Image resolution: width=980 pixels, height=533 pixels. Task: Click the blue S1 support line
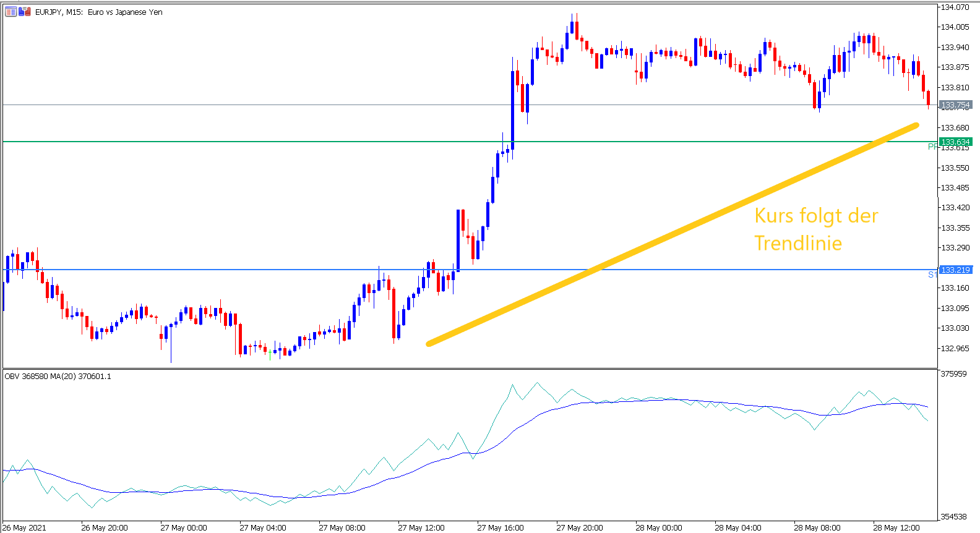click(x=470, y=270)
